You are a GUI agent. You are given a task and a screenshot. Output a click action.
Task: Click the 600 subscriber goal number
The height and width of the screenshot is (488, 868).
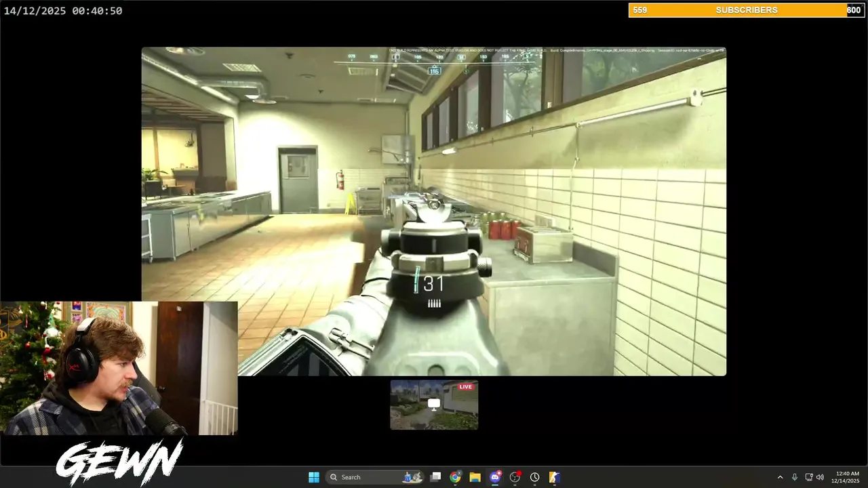854,10
